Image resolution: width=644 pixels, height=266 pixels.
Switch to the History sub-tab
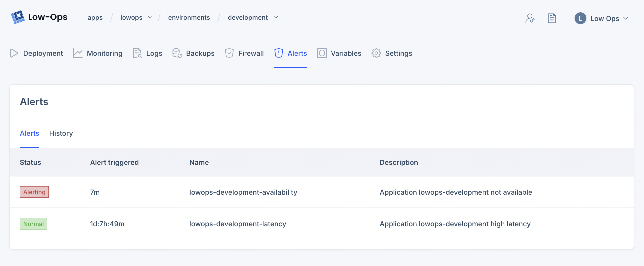tap(61, 133)
